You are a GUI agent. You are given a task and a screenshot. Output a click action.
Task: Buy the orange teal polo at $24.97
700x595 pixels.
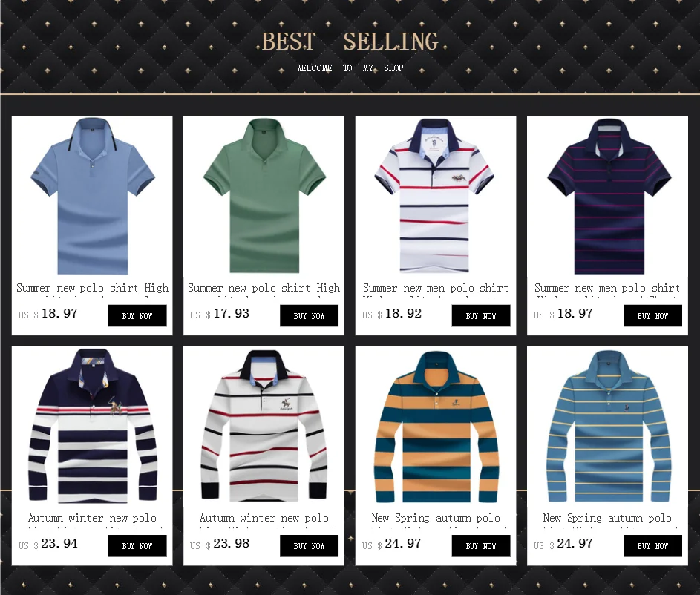(481, 546)
